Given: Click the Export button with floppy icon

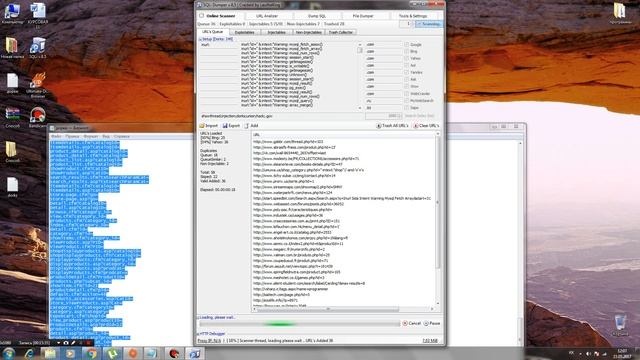Looking at the screenshot, I should pyautogui.click(x=231, y=126).
